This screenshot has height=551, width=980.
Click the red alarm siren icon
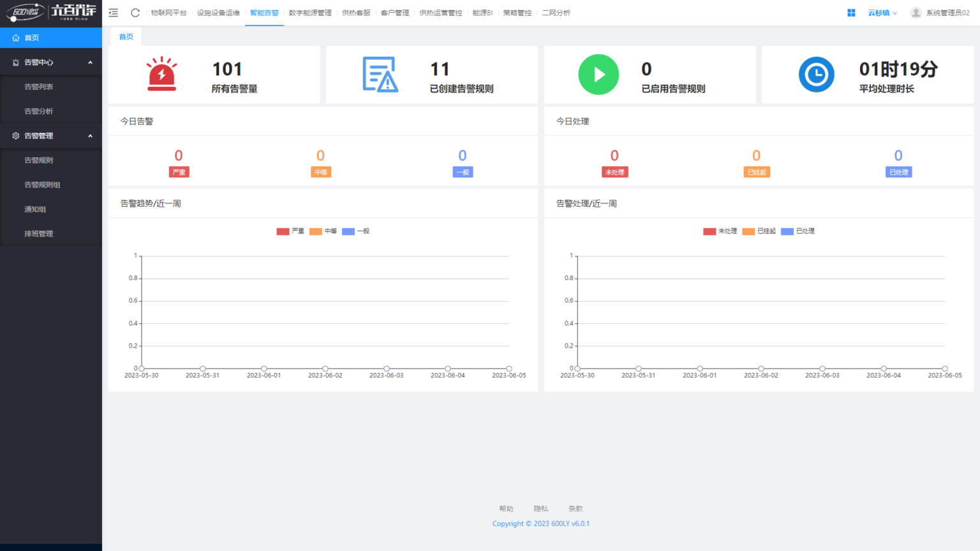pos(161,75)
